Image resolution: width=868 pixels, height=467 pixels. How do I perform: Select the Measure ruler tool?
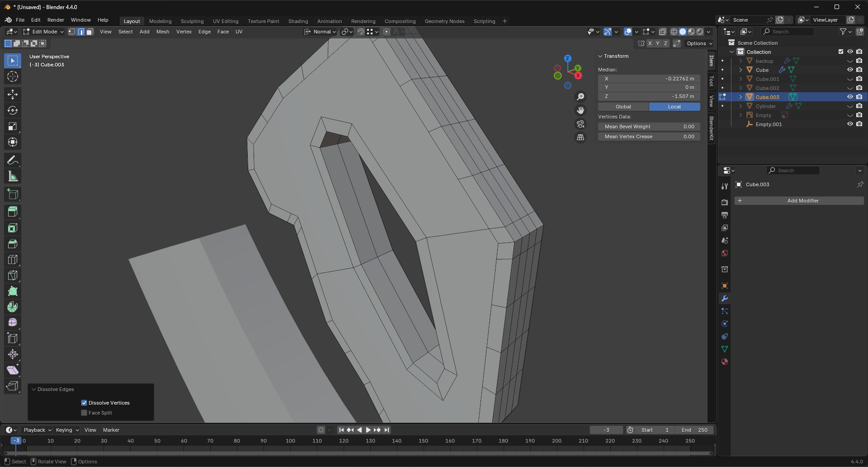(13, 176)
